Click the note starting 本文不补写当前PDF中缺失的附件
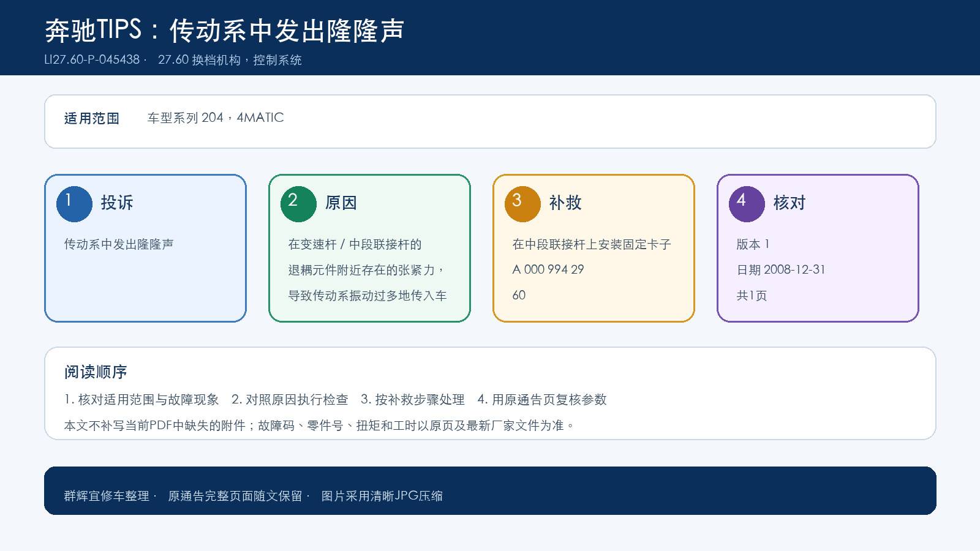Image resolution: width=980 pixels, height=551 pixels. coord(320,425)
